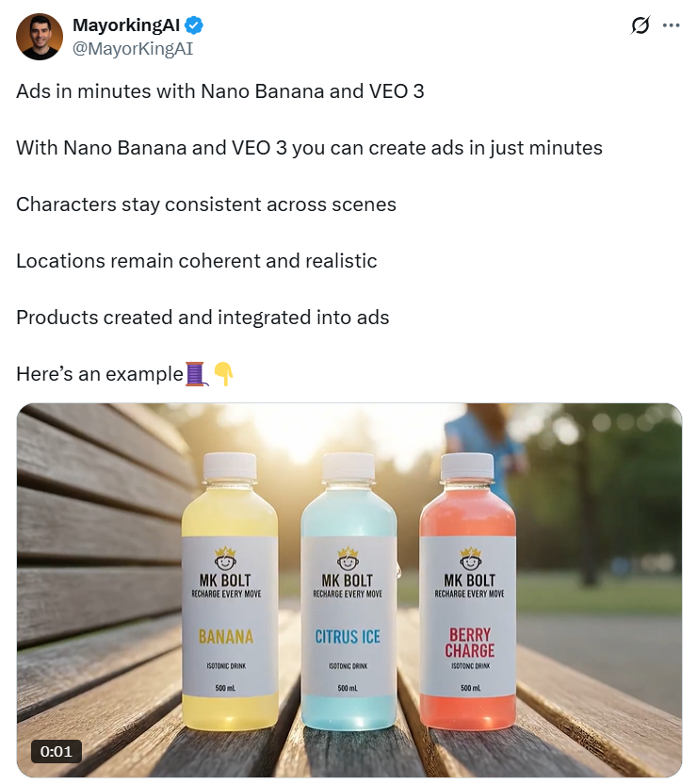Click the "Here's an example" text

click(x=100, y=374)
